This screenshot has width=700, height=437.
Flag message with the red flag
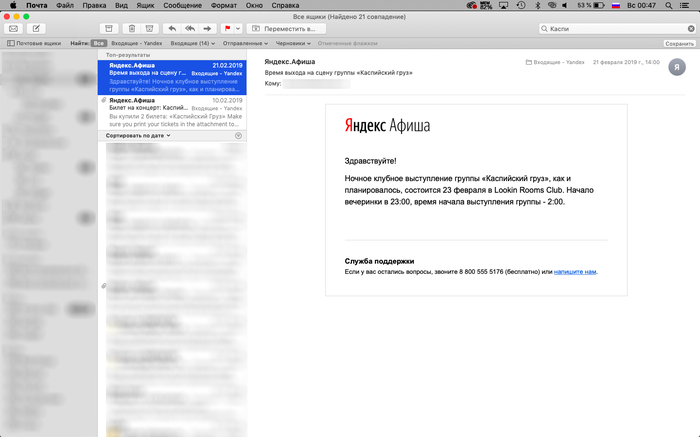[228, 29]
